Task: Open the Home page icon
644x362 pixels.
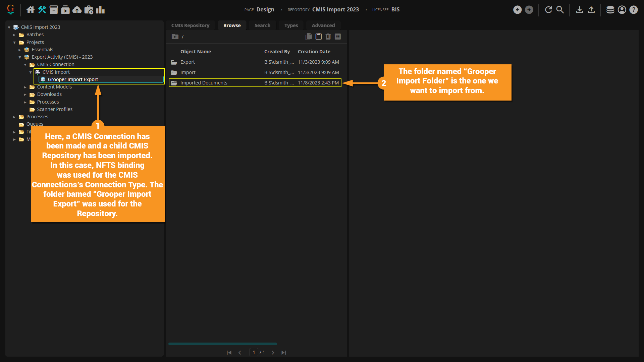Action: [31, 10]
